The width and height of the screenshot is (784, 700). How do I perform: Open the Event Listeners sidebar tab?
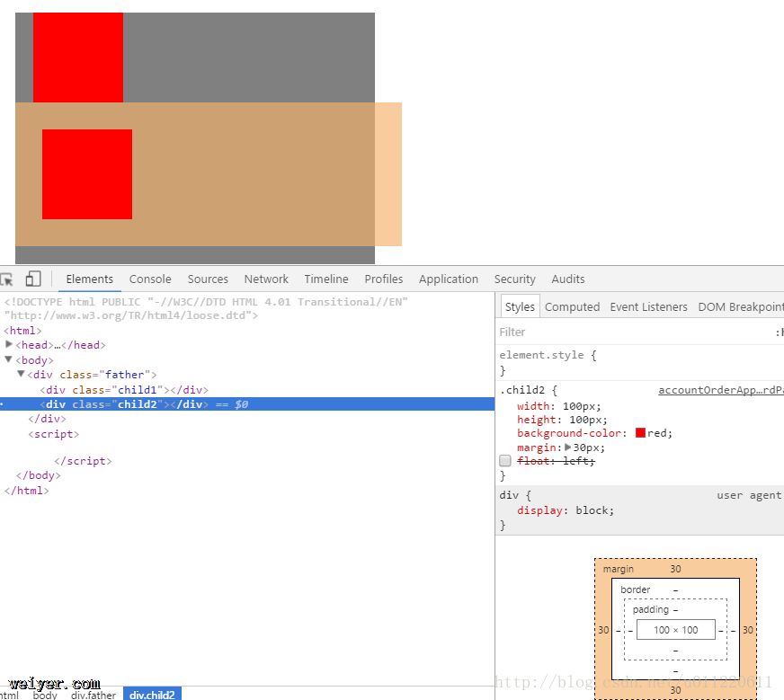point(648,306)
